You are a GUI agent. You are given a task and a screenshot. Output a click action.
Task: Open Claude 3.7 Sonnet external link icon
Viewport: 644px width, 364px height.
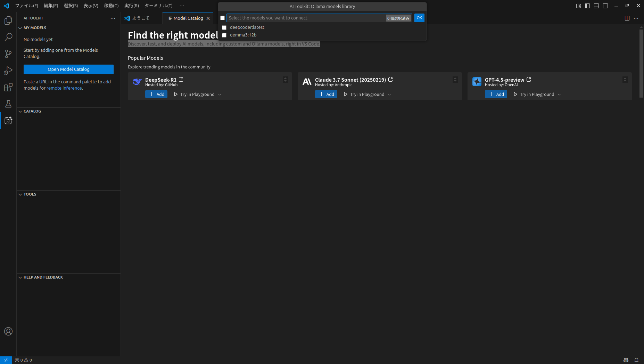pyautogui.click(x=390, y=80)
